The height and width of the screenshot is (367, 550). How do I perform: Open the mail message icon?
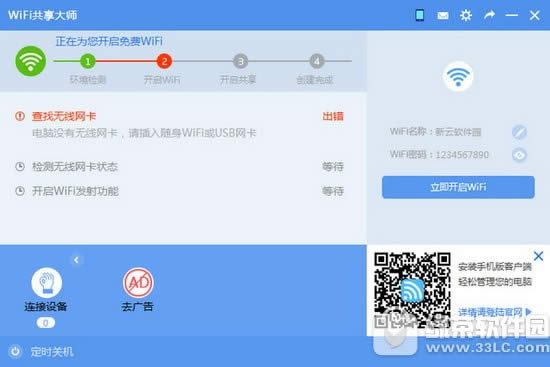(443, 16)
